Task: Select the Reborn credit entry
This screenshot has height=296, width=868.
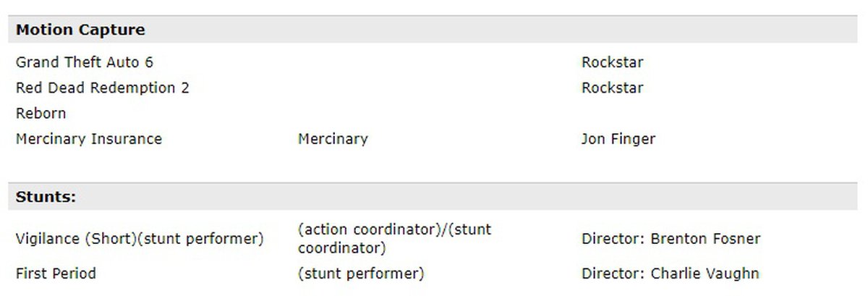Action: pyautogui.click(x=41, y=113)
